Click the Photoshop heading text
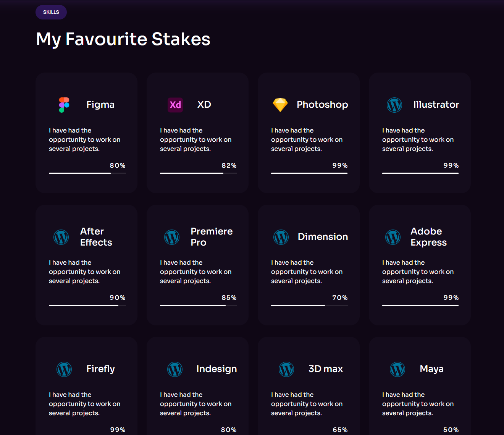Screen dimensions: 504x435 coord(322,105)
